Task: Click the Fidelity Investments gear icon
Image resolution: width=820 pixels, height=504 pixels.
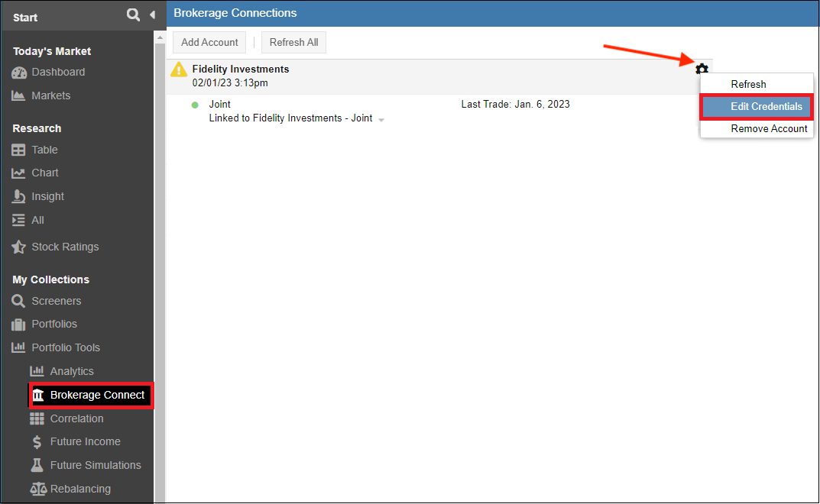Action: [702, 69]
